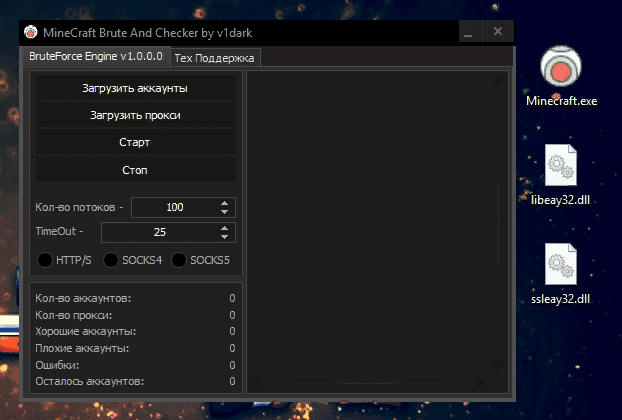Image resolution: width=622 pixels, height=420 pixels.
Task: Click the "Кол-во аккаунтов:" label
Action: coord(83,298)
